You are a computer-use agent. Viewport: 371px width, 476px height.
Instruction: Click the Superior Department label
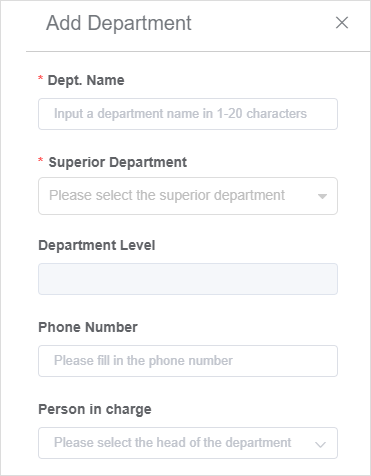(118, 162)
